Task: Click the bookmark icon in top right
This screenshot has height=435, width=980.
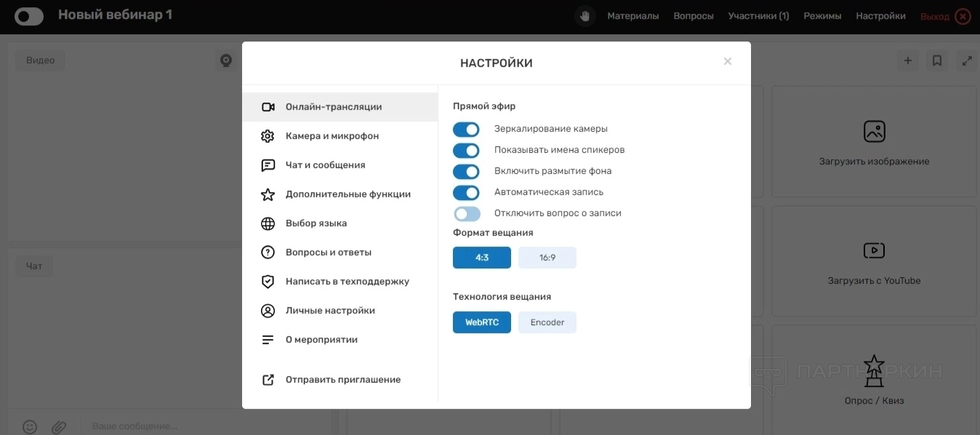Action: pos(937,61)
